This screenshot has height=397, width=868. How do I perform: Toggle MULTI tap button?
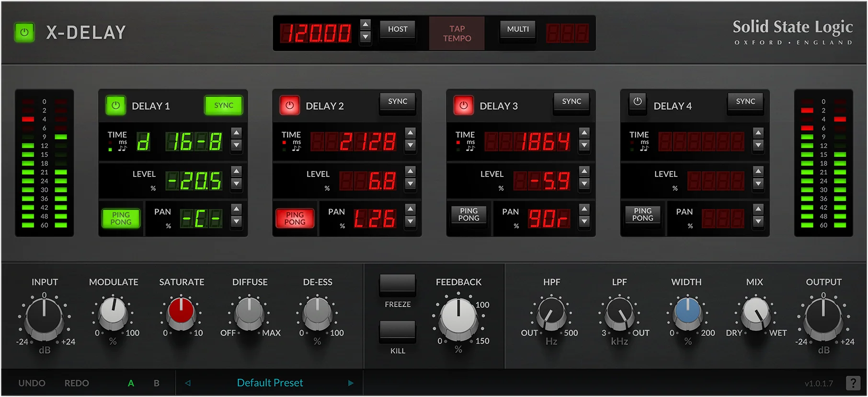[518, 29]
